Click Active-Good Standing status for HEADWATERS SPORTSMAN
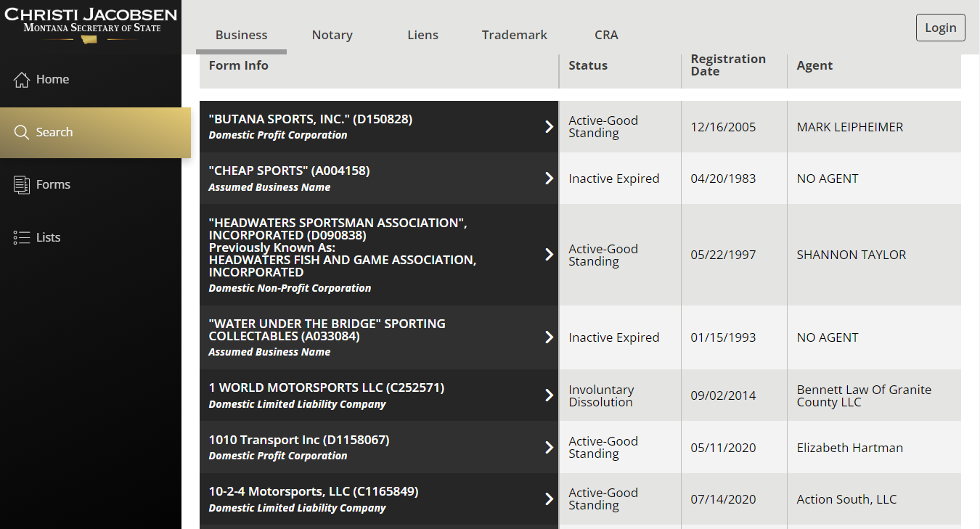Screen dimensions: 980x529 click(x=603, y=255)
